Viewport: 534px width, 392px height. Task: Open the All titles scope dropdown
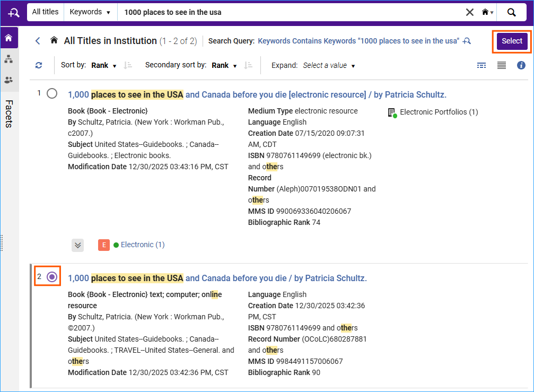click(x=45, y=12)
